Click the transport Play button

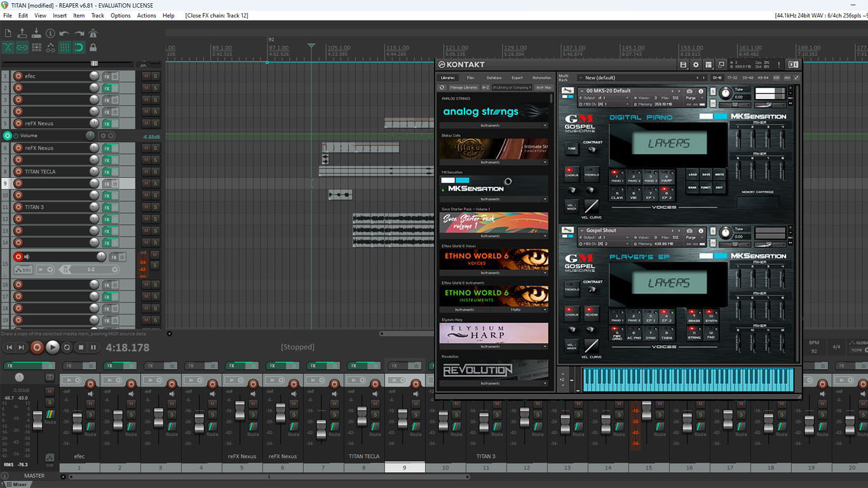click(x=53, y=347)
